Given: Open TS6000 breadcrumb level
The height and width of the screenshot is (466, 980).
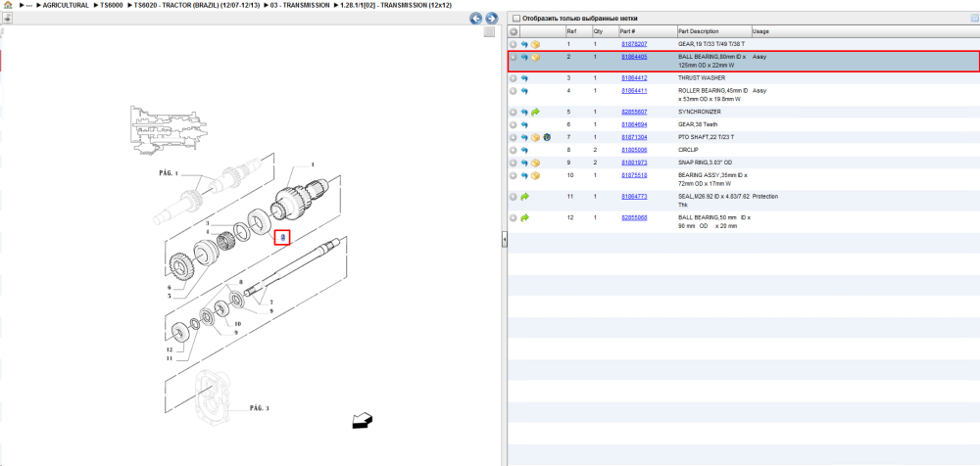Looking at the screenshot, I should 112,5.
